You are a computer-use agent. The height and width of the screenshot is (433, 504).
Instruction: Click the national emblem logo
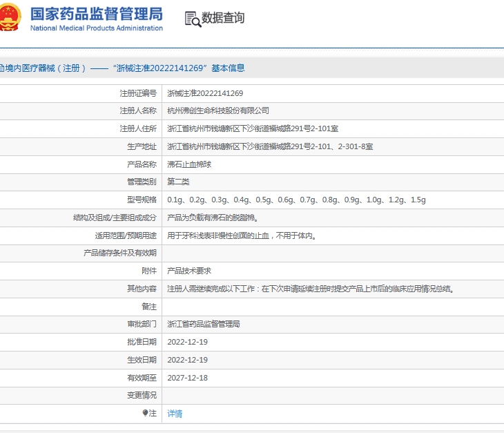(10, 17)
